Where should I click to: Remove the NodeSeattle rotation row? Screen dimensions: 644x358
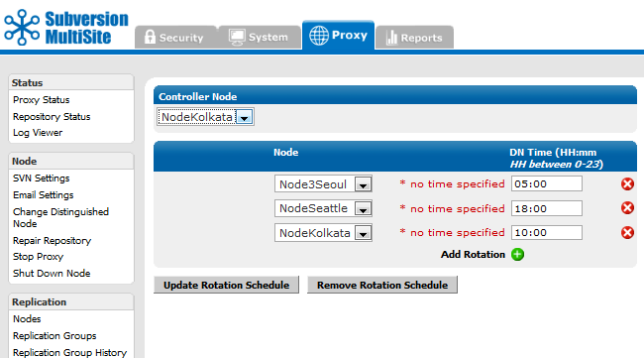(x=627, y=208)
